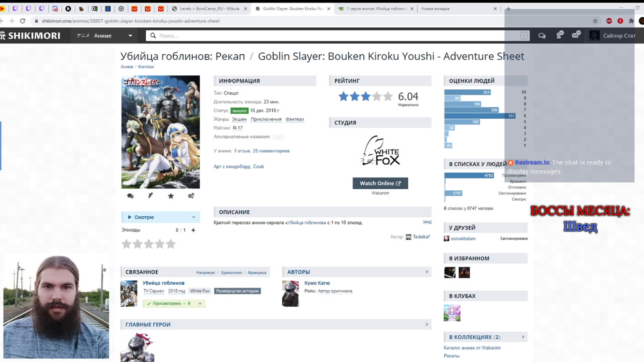The image size is (644, 362).
Task: Open the 25 комментариев link
Action: [271, 151]
